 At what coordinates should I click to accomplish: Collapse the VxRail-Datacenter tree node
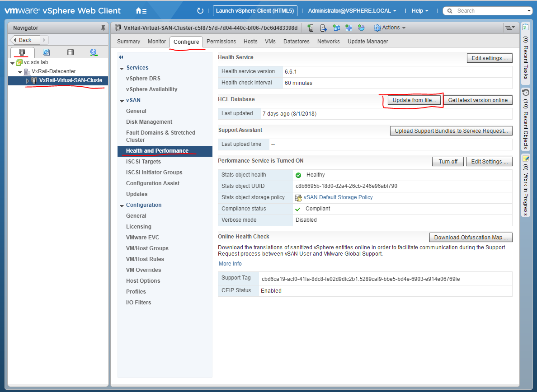pos(20,72)
